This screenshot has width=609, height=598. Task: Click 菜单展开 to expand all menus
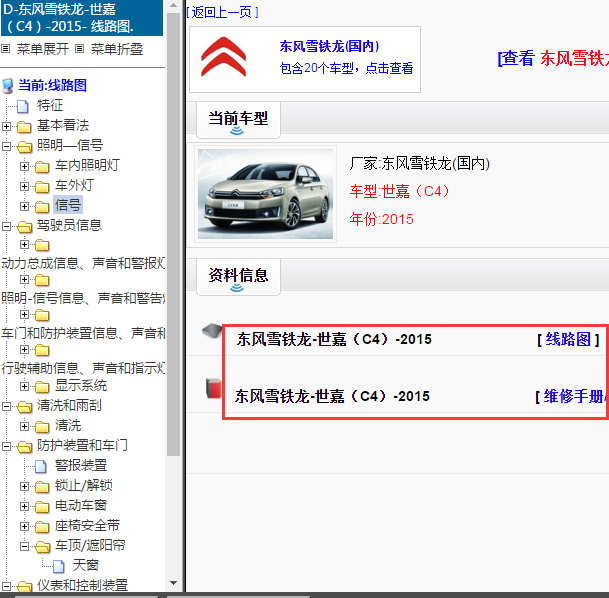pyautogui.click(x=43, y=49)
